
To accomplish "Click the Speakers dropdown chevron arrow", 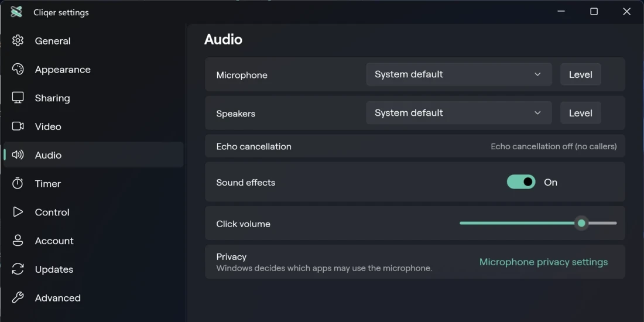I will pos(537,113).
